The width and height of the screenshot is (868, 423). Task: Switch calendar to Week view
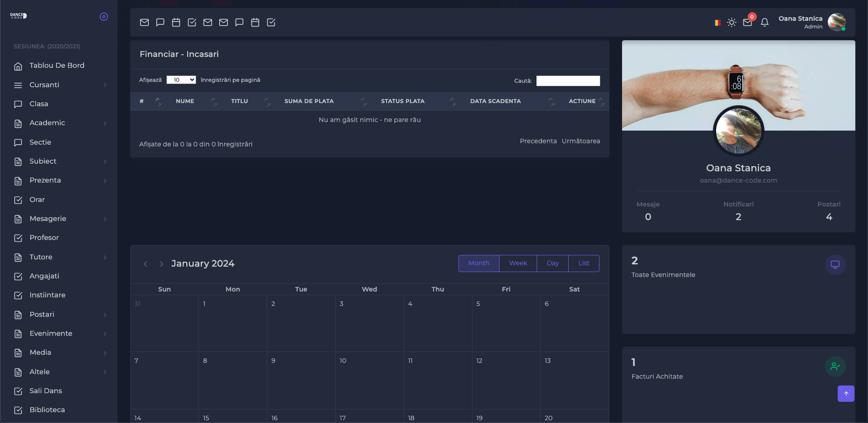518,263
